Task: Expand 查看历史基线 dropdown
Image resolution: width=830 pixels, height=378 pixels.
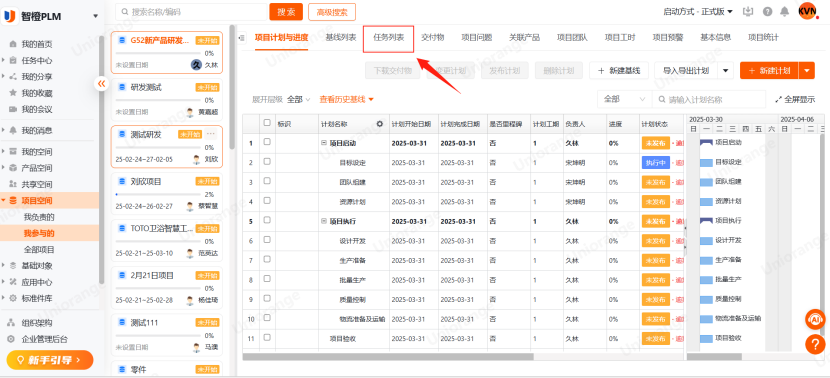Action: click(x=347, y=99)
